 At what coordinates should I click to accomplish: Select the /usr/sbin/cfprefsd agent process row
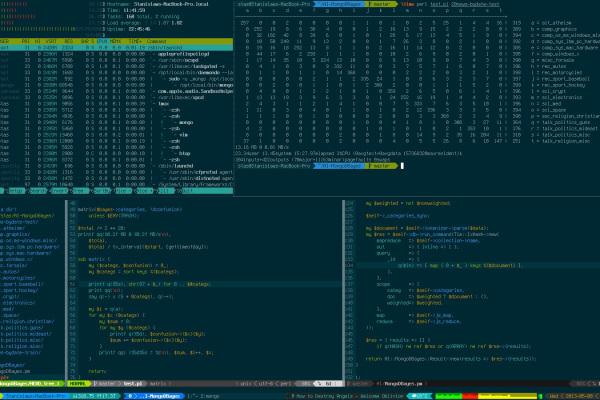coord(116,172)
